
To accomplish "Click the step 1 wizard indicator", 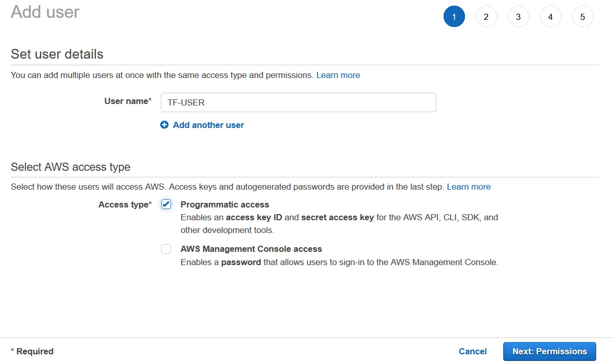I will click(454, 17).
